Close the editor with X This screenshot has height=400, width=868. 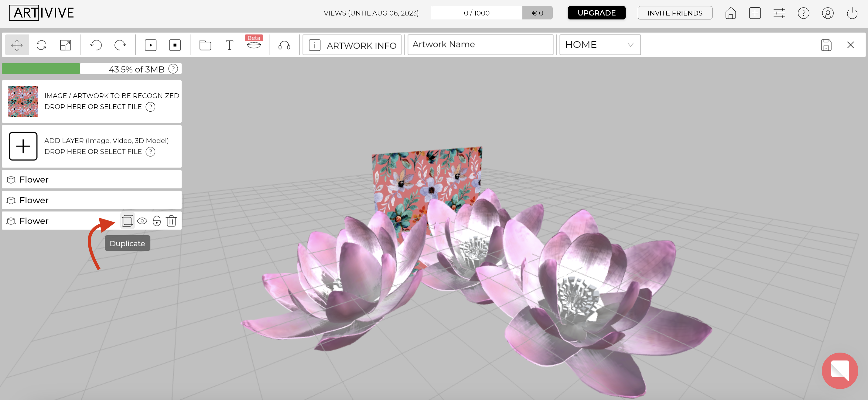850,45
